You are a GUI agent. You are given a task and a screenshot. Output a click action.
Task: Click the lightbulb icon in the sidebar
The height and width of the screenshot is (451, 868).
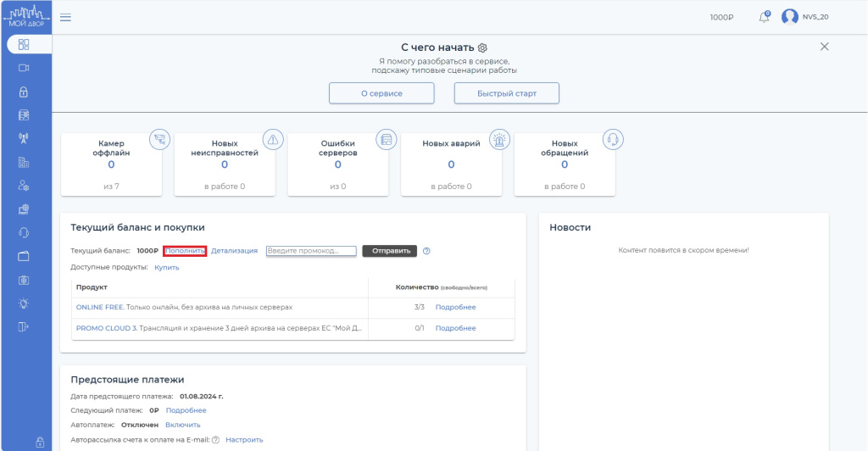[x=24, y=303]
